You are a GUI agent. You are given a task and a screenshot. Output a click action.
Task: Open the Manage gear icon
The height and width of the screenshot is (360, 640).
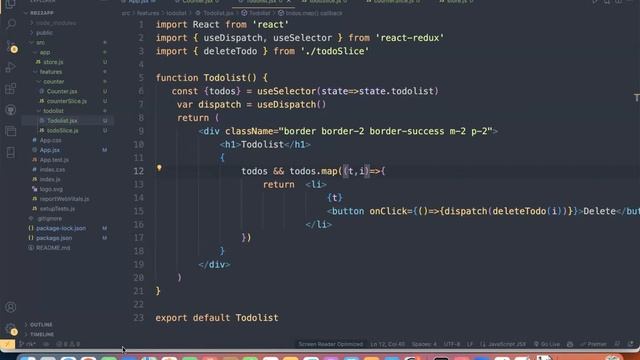point(11,329)
